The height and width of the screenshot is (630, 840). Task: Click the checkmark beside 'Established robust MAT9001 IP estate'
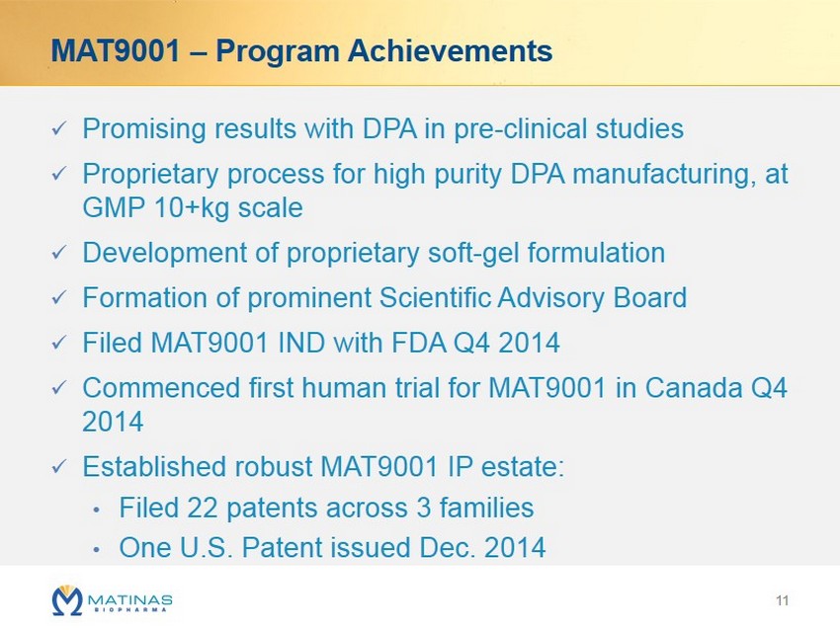tap(59, 466)
